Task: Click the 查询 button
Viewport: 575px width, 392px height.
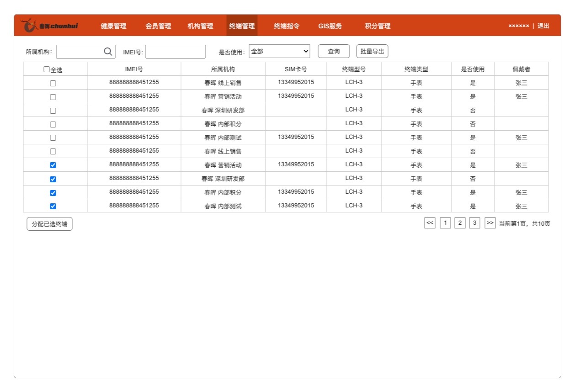Action: point(334,51)
